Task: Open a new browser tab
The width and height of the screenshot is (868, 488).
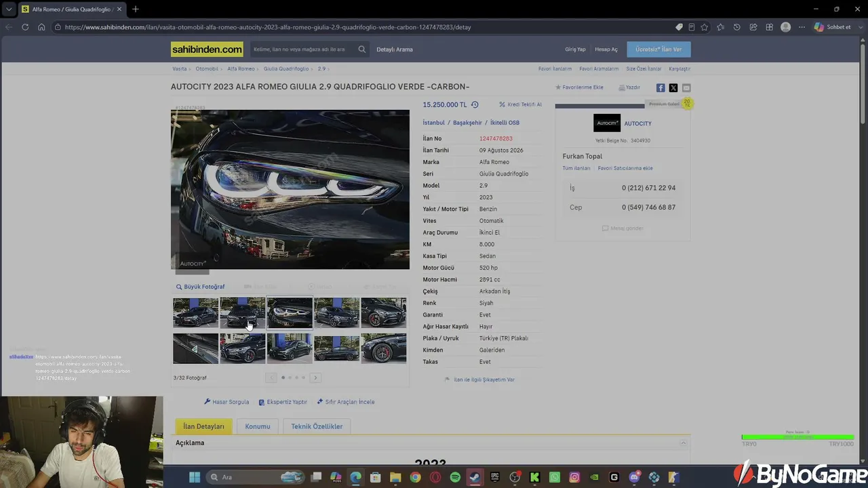Action: (x=136, y=9)
